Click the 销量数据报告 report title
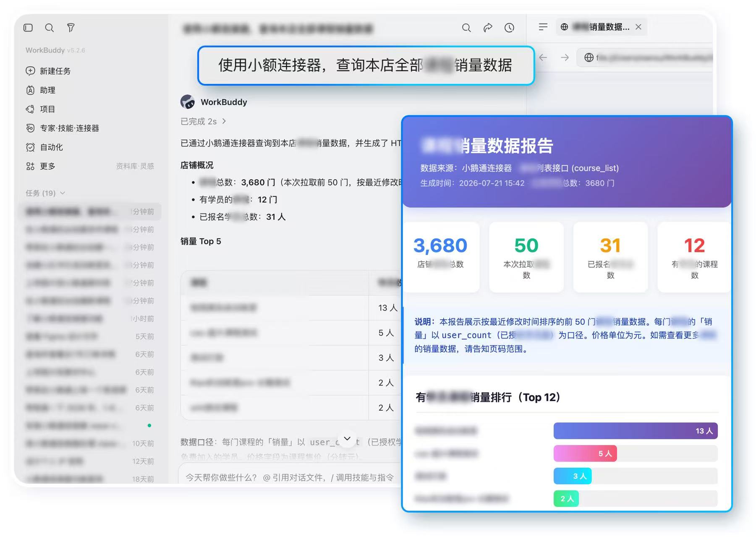The width and height of the screenshot is (756, 537). coord(487,146)
